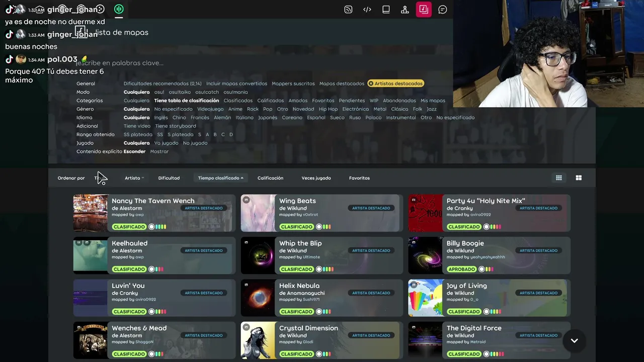This screenshot has height=362, width=644.
Task: Click the green waveform icon in top bar
Action: tap(119, 9)
